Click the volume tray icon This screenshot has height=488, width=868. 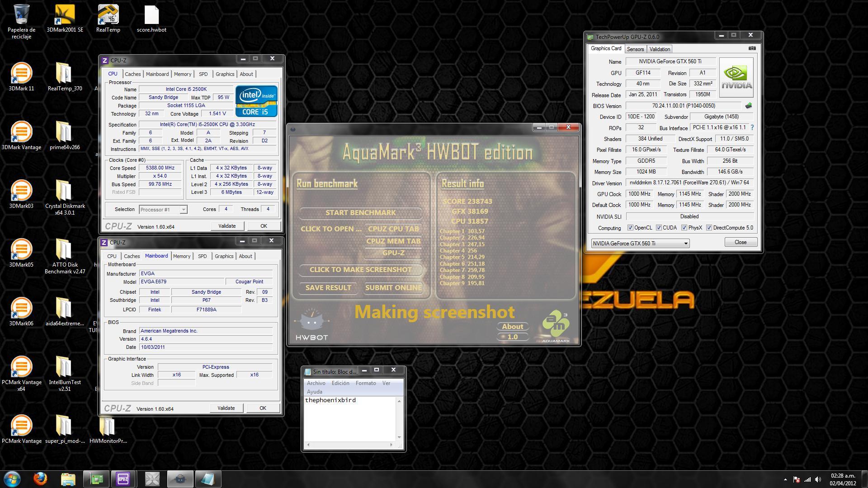coord(818,479)
